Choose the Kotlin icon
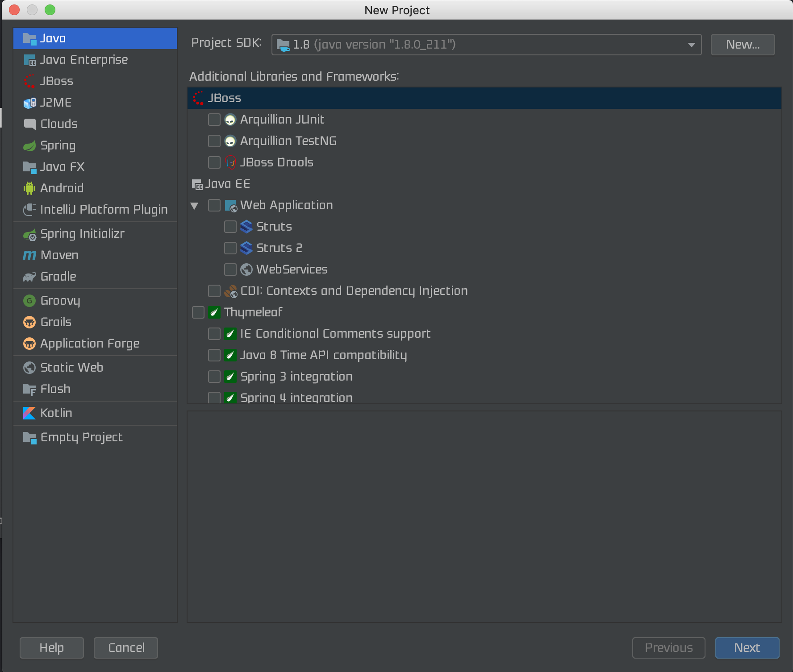The height and width of the screenshot is (672, 793). pyautogui.click(x=29, y=413)
